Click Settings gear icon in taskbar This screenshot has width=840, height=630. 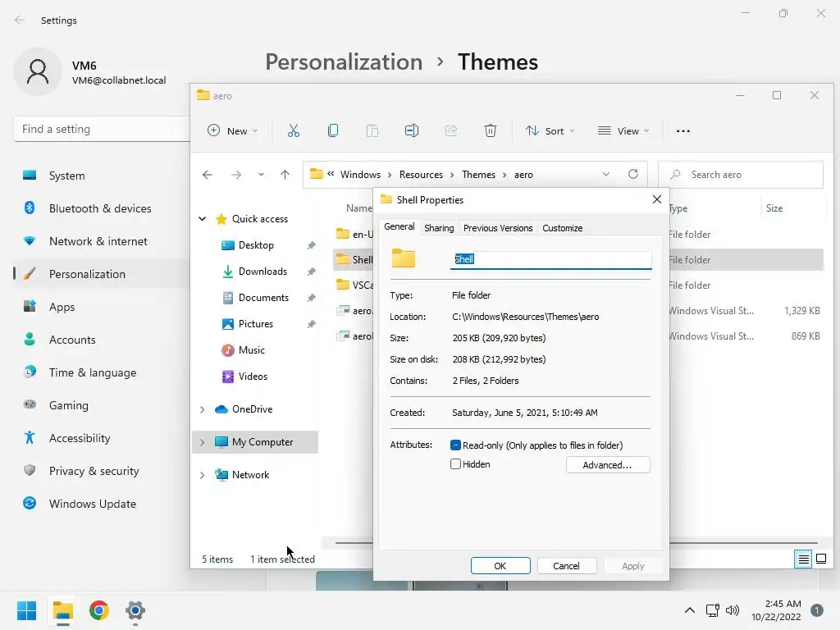coord(135,610)
